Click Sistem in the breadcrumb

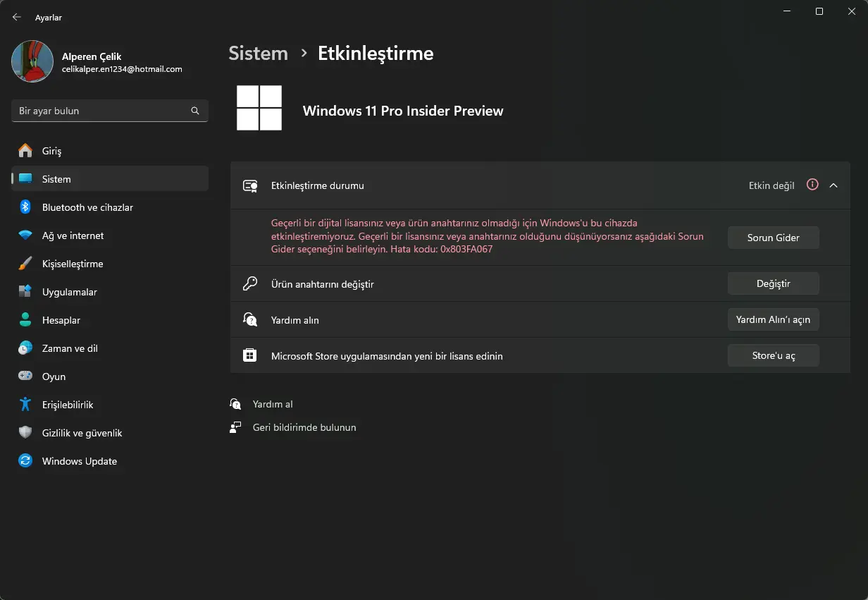point(259,53)
